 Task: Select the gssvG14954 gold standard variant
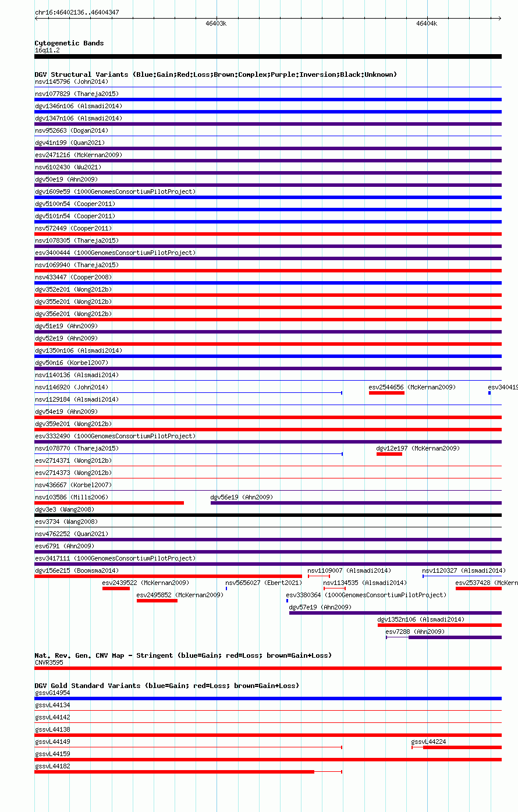click(268, 698)
